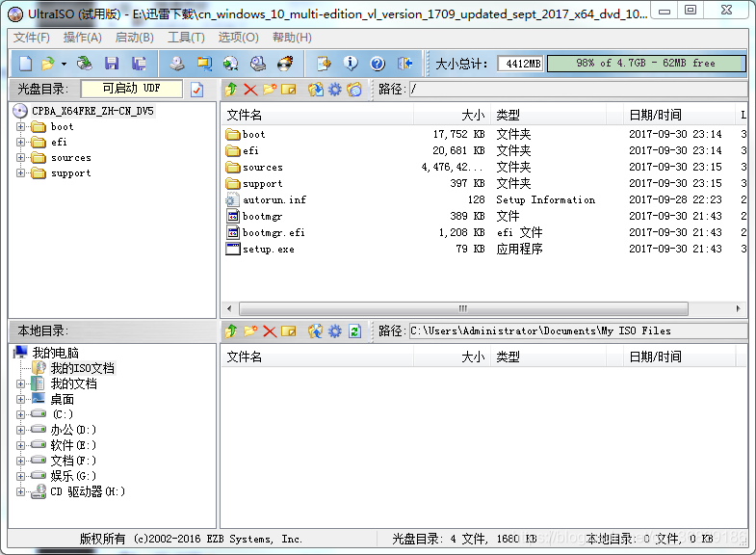Expand the sources folder in image tree
756x555 pixels.
(20, 158)
